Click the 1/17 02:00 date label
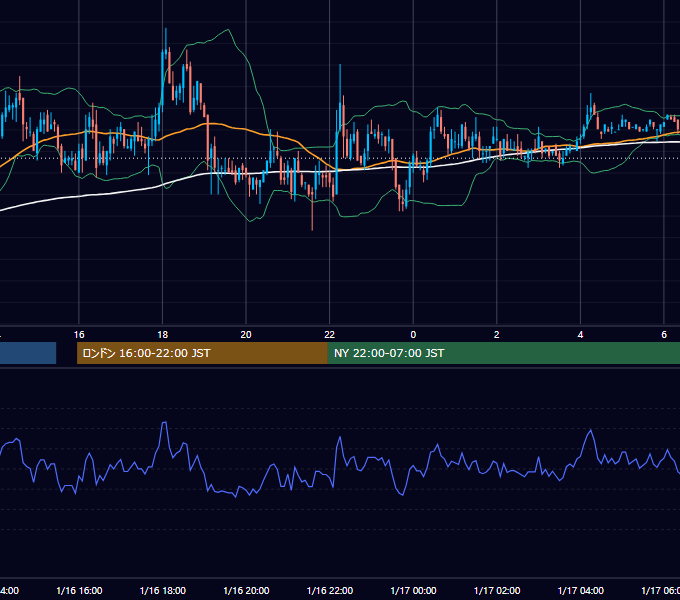The width and height of the screenshot is (680, 600). [x=497, y=590]
